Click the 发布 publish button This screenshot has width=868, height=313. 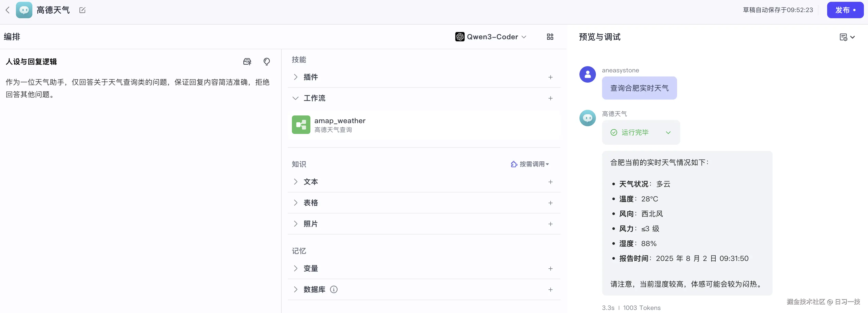point(845,10)
